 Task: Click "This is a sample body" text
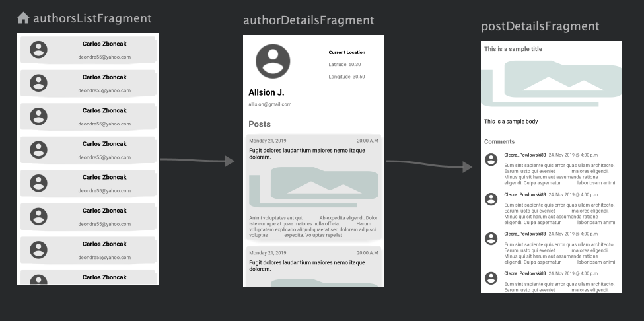511,121
